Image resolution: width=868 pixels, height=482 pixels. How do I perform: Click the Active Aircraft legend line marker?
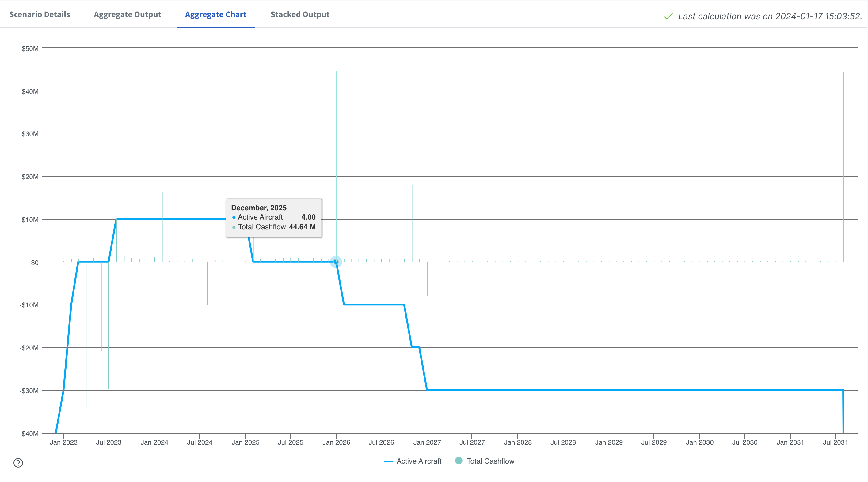click(x=389, y=461)
